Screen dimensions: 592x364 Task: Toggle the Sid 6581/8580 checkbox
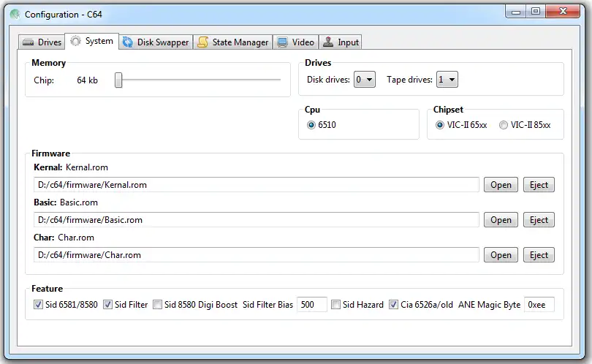pos(38,304)
